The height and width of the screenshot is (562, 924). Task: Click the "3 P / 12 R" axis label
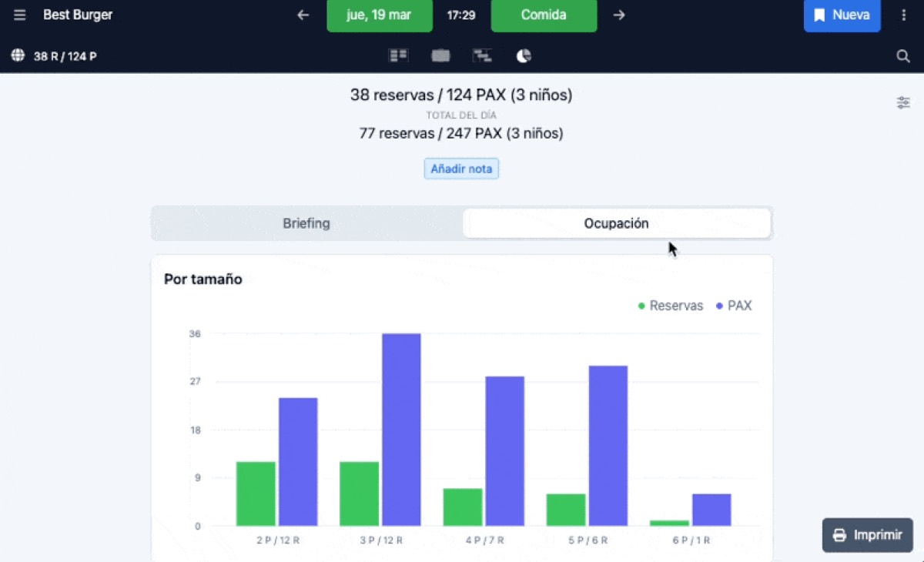(381, 540)
